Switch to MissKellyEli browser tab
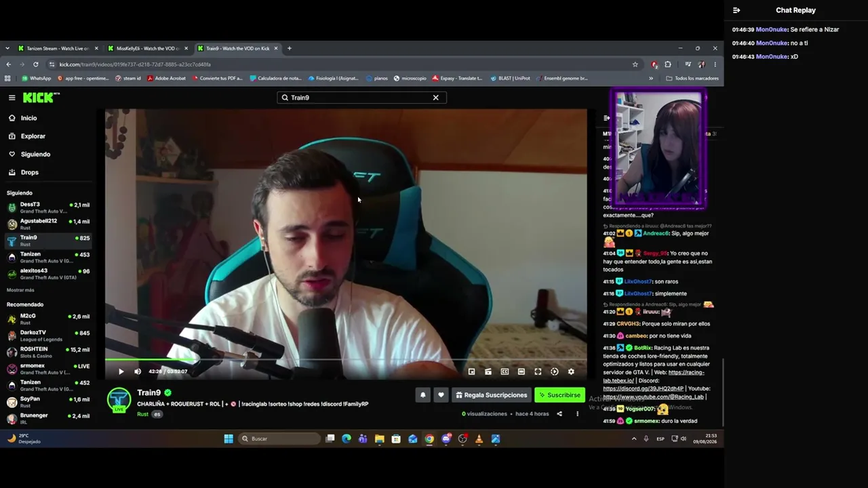The height and width of the screenshot is (488, 868). click(147, 48)
